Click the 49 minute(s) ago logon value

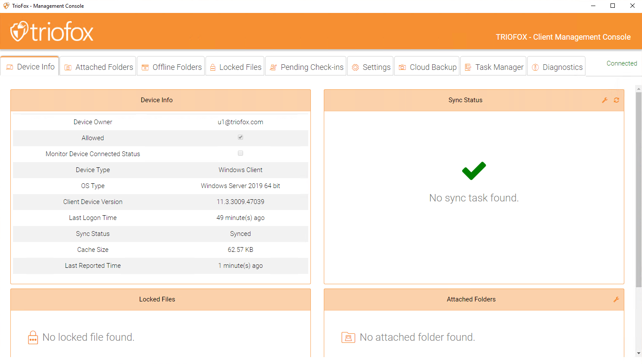[x=240, y=218]
